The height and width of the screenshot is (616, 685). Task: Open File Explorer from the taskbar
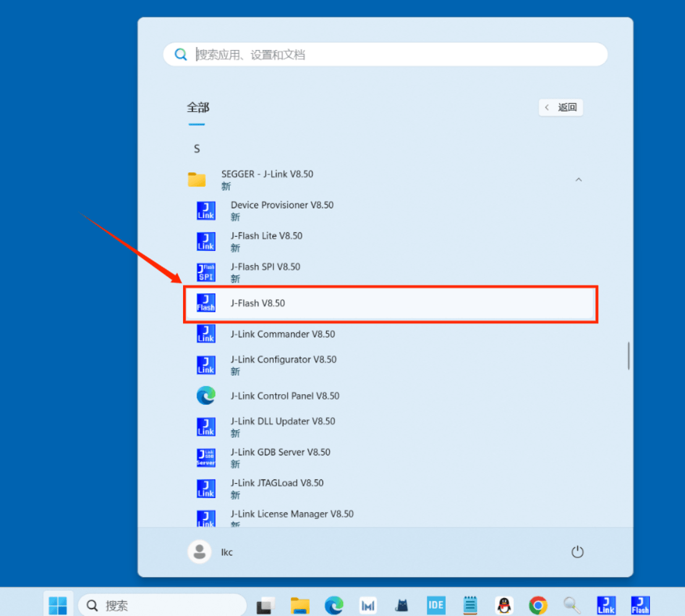point(300,605)
